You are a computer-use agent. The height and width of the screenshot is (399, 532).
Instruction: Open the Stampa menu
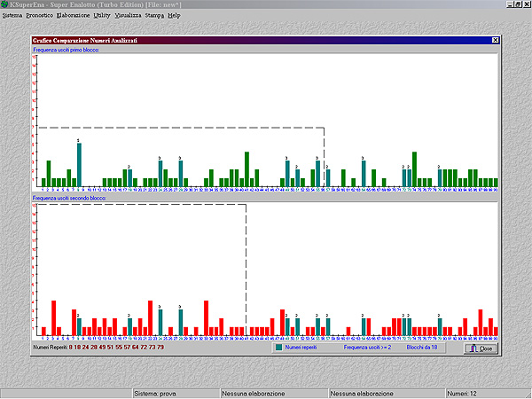click(154, 16)
